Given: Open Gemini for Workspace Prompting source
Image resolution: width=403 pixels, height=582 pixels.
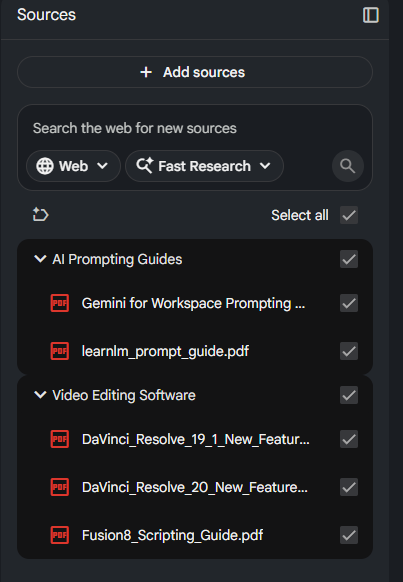Looking at the screenshot, I should pyautogui.click(x=193, y=303).
